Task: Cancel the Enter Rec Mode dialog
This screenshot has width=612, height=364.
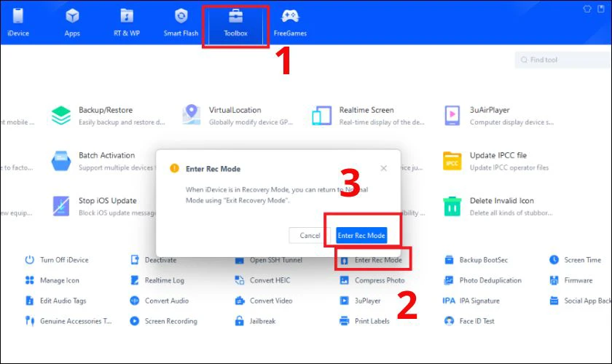Action: [310, 235]
